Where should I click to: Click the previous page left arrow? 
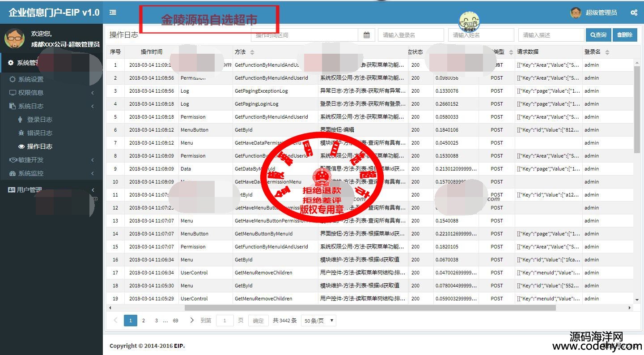(116, 320)
